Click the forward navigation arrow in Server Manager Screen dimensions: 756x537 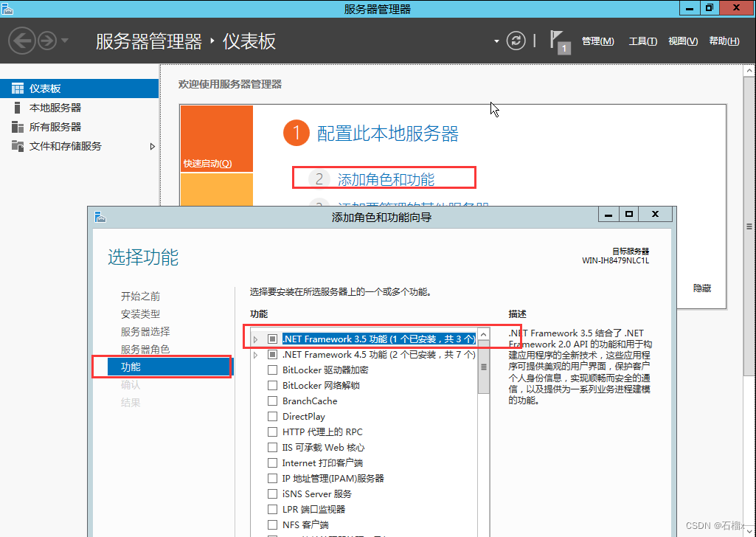pyautogui.click(x=47, y=41)
